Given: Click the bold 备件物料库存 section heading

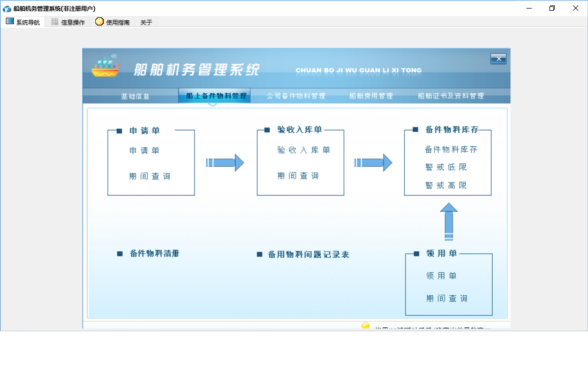Looking at the screenshot, I should (x=452, y=130).
